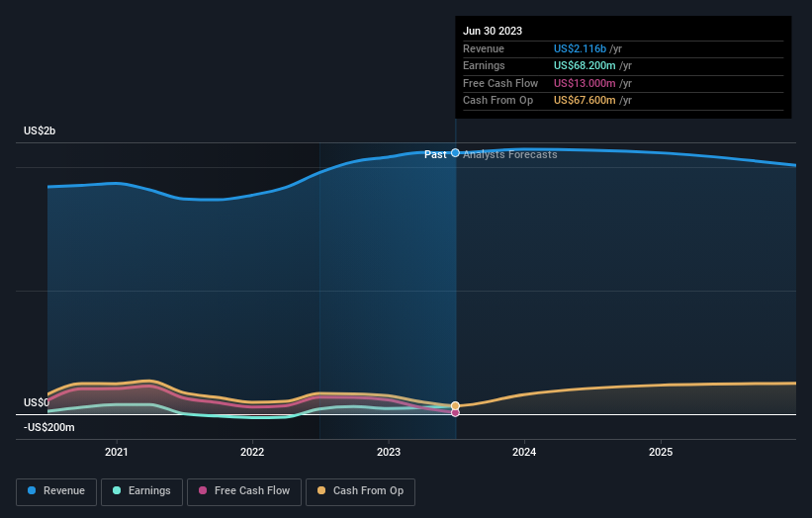Click the 2025 x-axis label

pyautogui.click(x=661, y=452)
